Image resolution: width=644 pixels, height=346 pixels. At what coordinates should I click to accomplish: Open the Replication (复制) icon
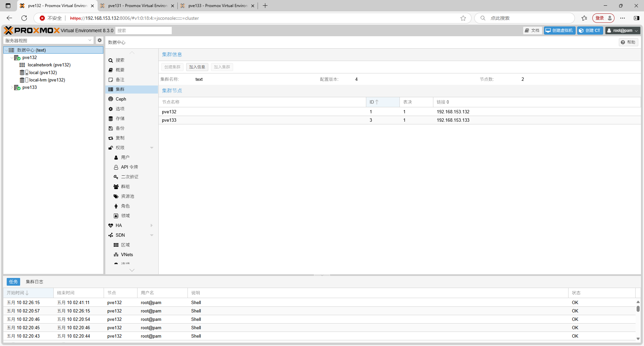pyautogui.click(x=111, y=138)
